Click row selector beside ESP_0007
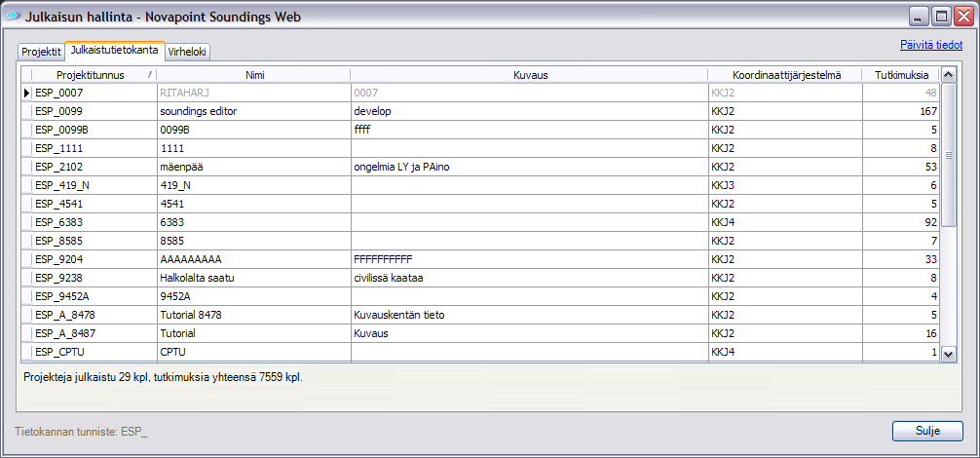Image resolution: width=980 pixels, height=458 pixels. click(x=26, y=93)
